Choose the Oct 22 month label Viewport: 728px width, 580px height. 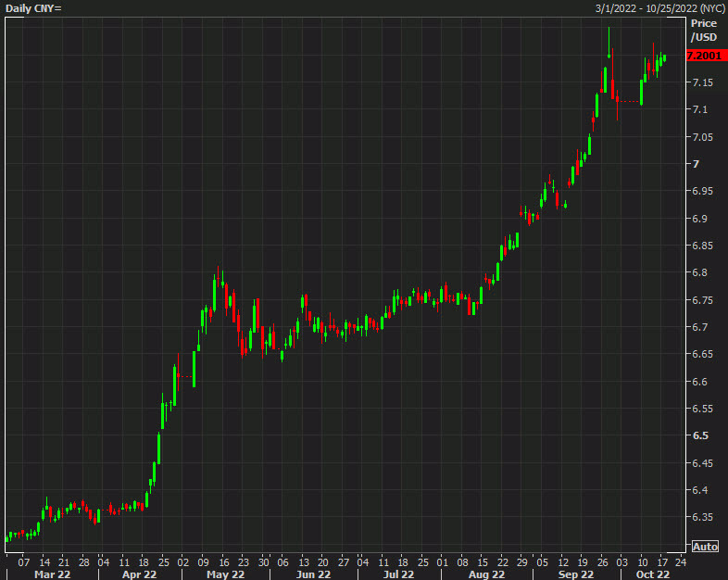(651, 574)
